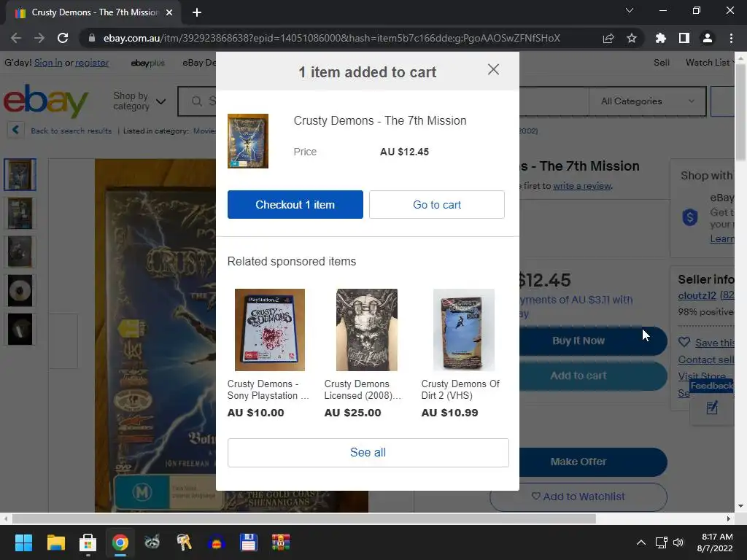Open the Chrome extensions puzzle icon
747x560 pixels.
click(661, 38)
